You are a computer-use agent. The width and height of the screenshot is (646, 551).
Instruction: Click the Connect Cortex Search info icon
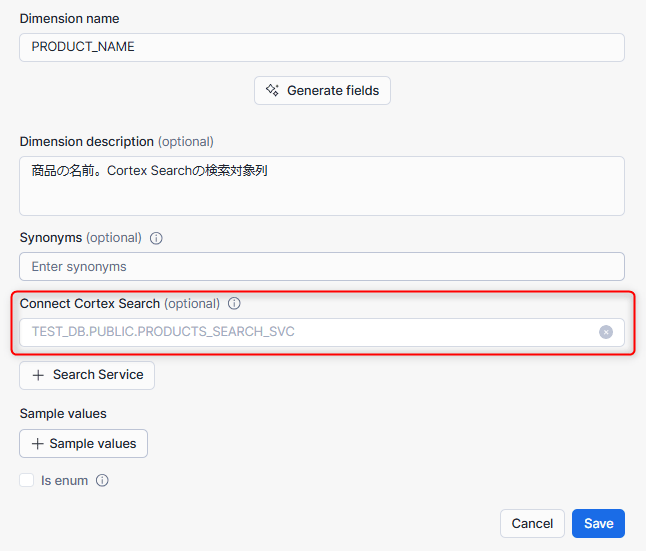click(234, 303)
